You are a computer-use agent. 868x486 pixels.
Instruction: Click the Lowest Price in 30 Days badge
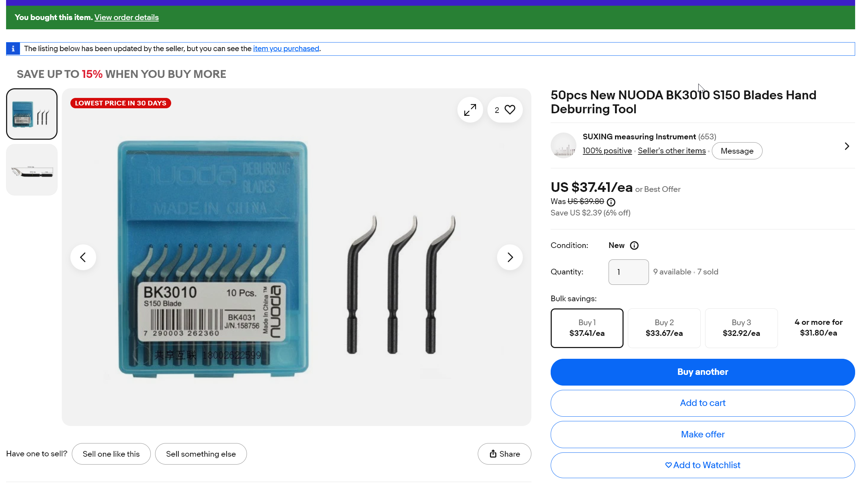(121, 103)
